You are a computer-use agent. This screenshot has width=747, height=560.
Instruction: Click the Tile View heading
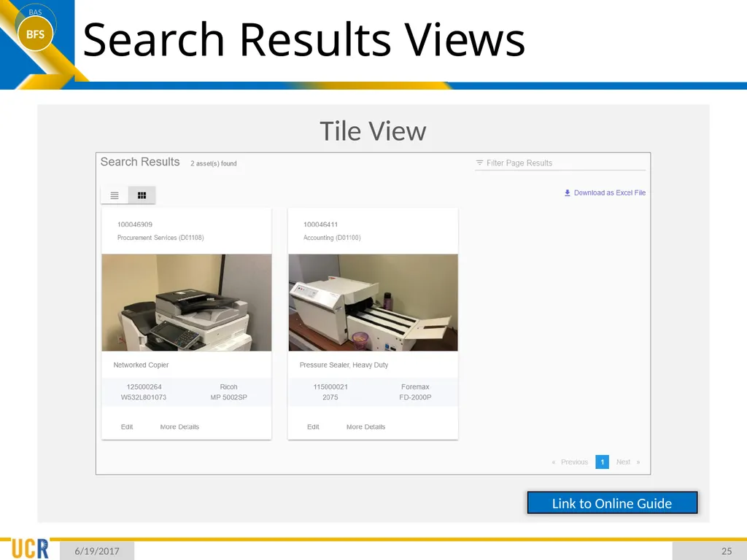[x=373, y=131]
